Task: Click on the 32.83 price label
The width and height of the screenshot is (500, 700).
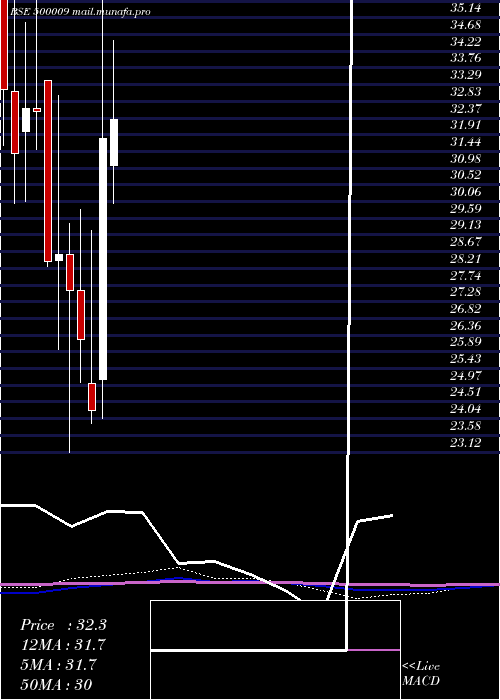Action: [466, 92]
